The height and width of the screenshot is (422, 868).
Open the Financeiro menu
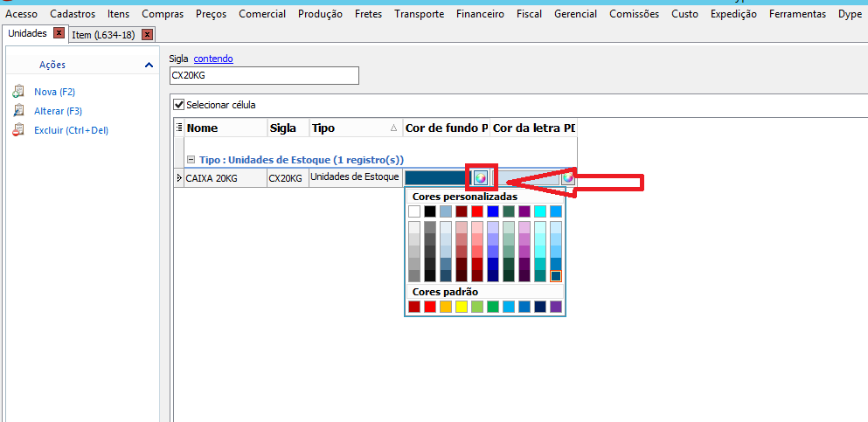pyautogui.click(x=480, y=14)
